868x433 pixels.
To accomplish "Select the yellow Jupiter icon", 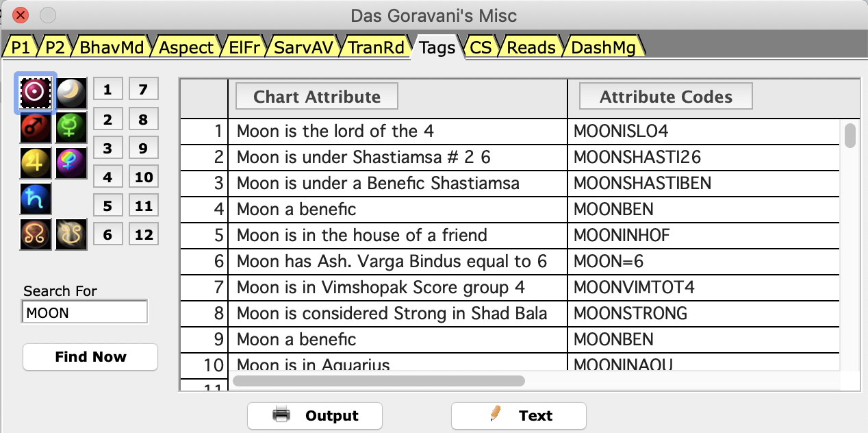I will tap(36, 163).
